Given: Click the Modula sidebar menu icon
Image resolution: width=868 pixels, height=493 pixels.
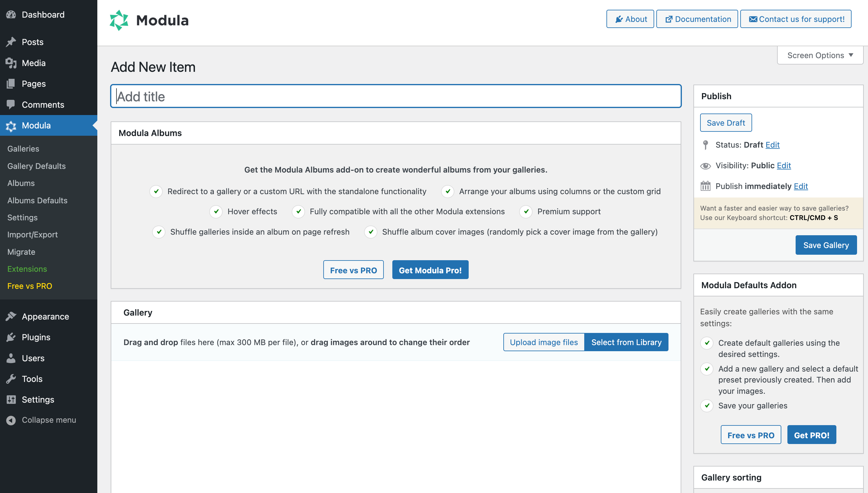Looking at the screenshot, I should point(11,126).
